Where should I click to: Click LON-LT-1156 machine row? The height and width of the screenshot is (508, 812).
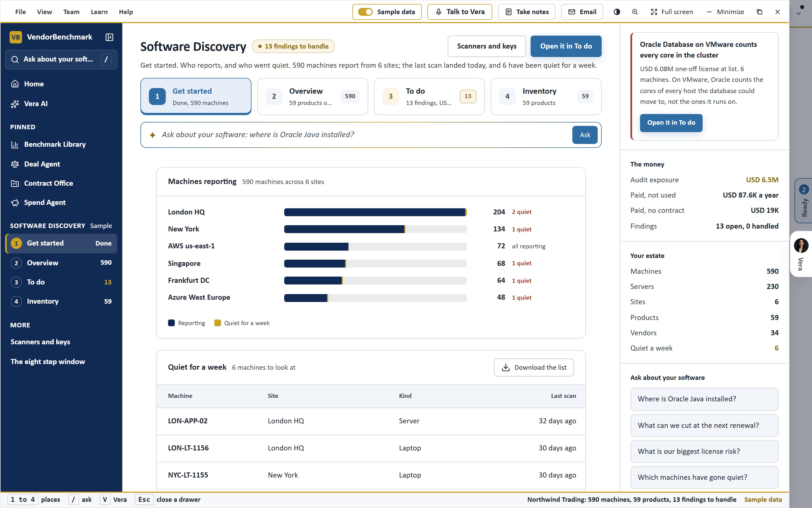371,448
